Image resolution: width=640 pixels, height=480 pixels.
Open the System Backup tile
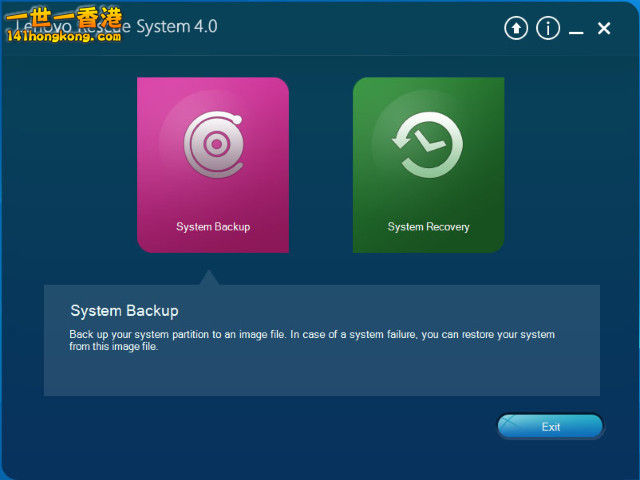[213, 165]
